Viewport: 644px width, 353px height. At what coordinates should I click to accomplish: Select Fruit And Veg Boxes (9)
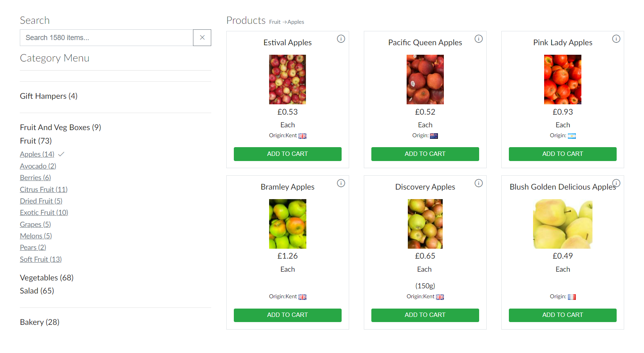60,127
